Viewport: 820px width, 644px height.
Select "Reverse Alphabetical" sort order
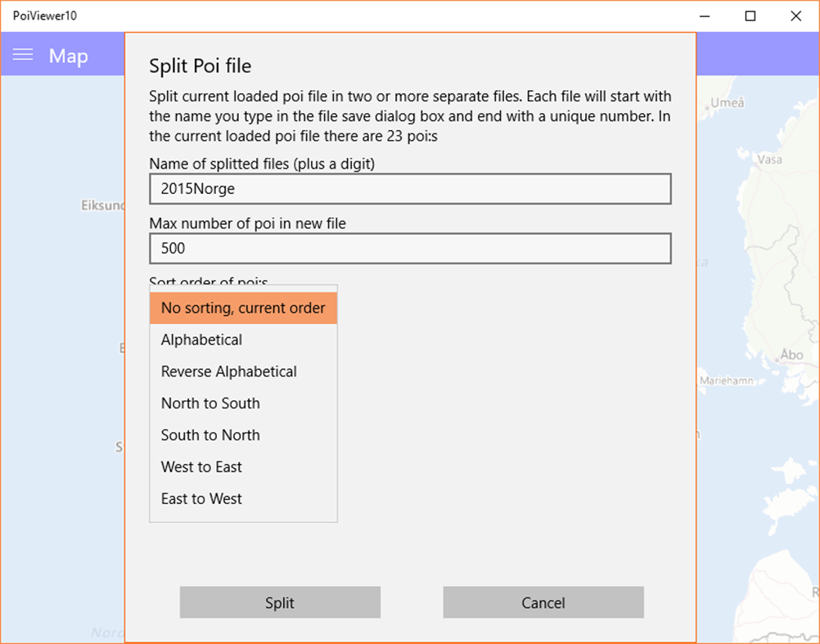[x=228, y=372]
